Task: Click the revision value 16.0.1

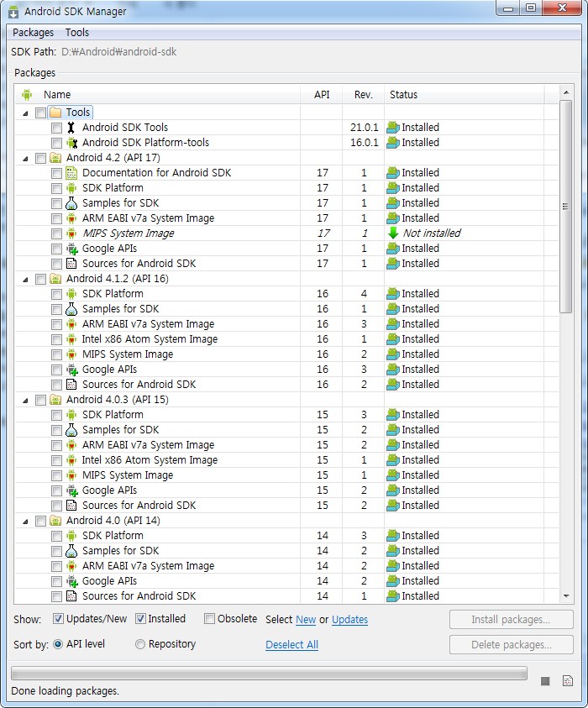Action: [x=364, y=143]
